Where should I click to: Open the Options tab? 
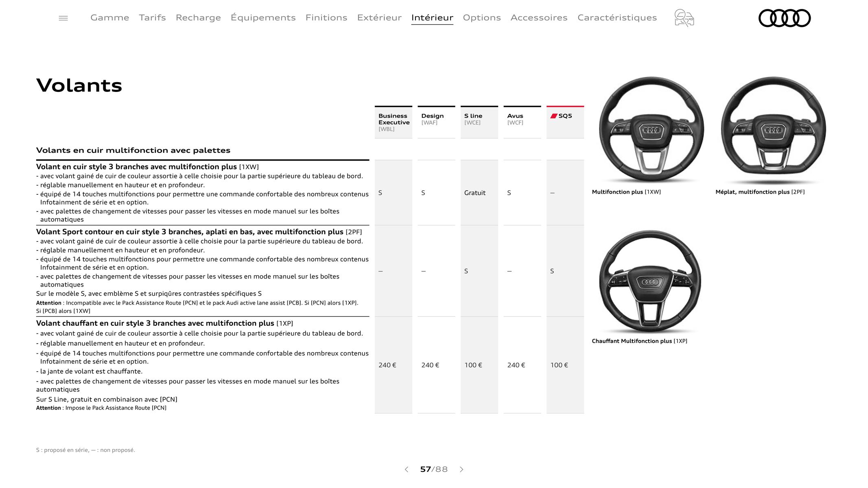tap(482, 17)
